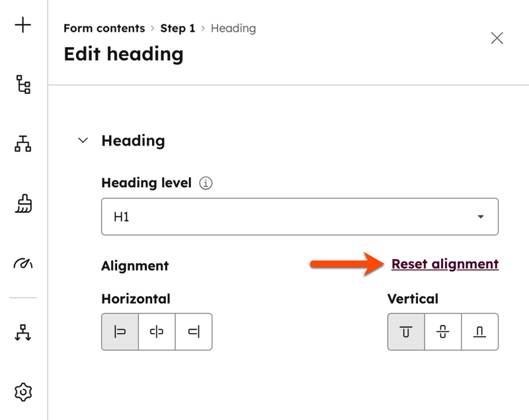
Task: Select the styling brush tool
Action: coord(23,204)
